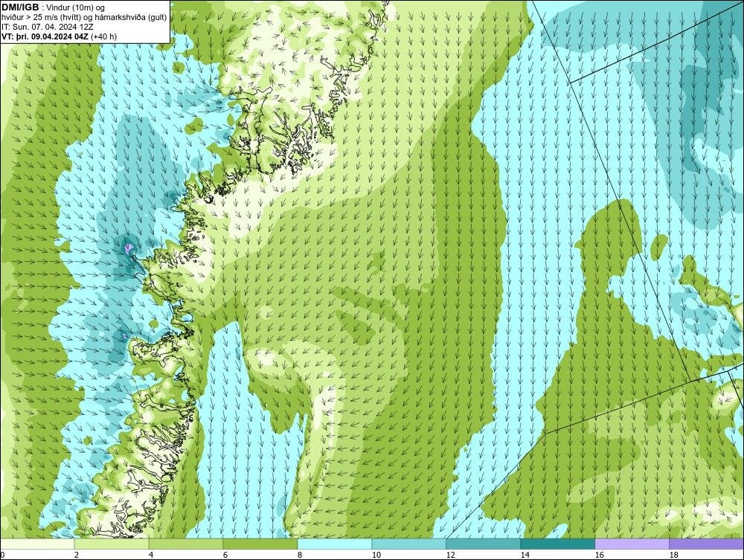Click the legend scale label '12'
Image resolution: width=744 pixels, height=560 pixels.
click(x=450, y=555)
